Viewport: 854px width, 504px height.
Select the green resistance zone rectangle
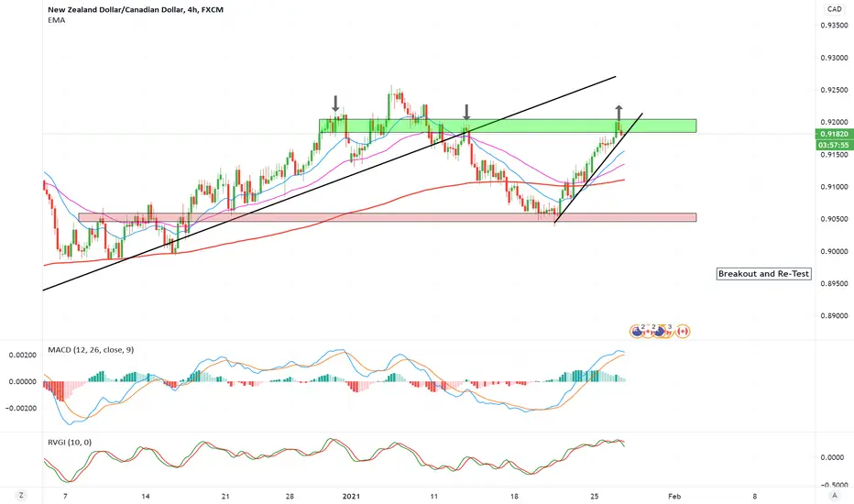coord(508,126)
